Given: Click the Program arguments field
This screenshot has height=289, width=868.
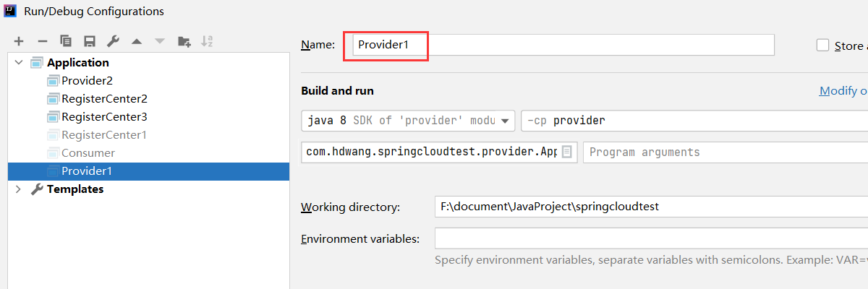Looking at the screenshot, I should (x=723, y=152).
